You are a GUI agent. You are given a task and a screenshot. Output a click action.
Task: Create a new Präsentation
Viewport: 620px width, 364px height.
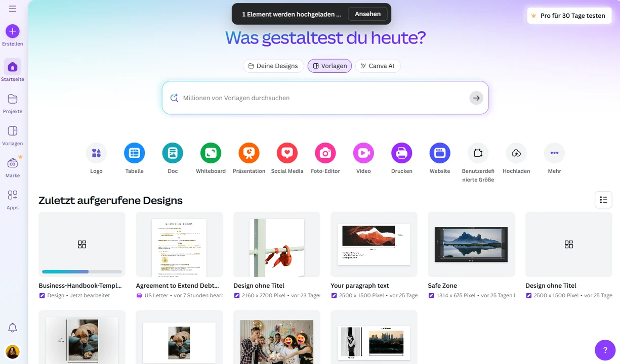(x=249, y=153)
